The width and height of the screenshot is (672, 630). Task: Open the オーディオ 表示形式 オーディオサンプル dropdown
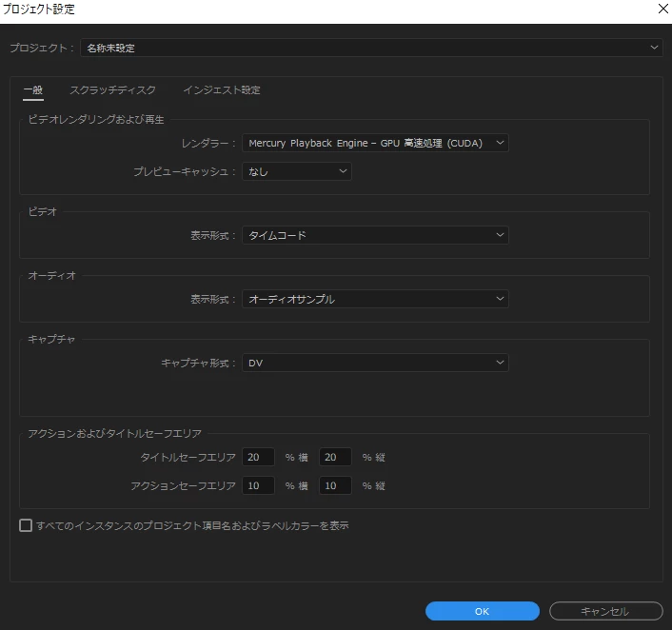375,299
